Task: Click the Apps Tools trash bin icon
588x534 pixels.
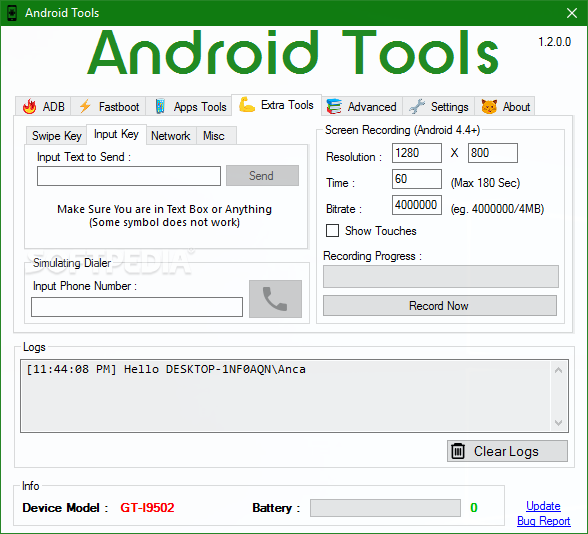Action: point(160,106)
